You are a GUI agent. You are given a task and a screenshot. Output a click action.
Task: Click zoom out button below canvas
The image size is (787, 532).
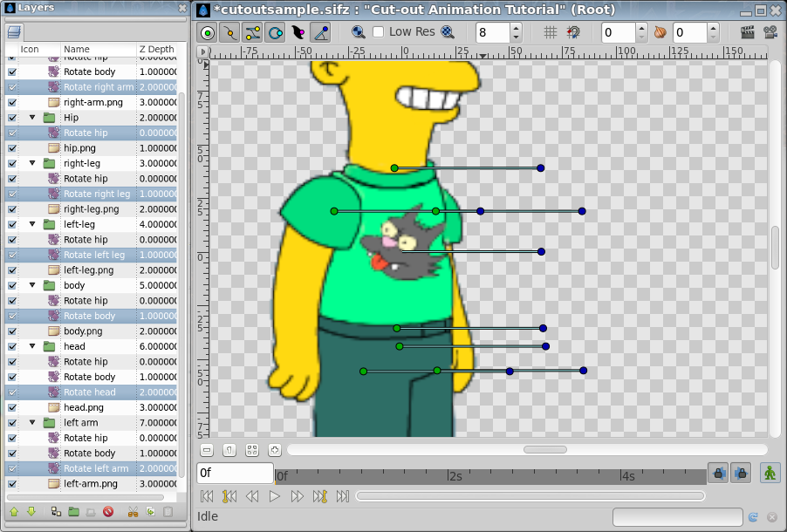(207, 450)
